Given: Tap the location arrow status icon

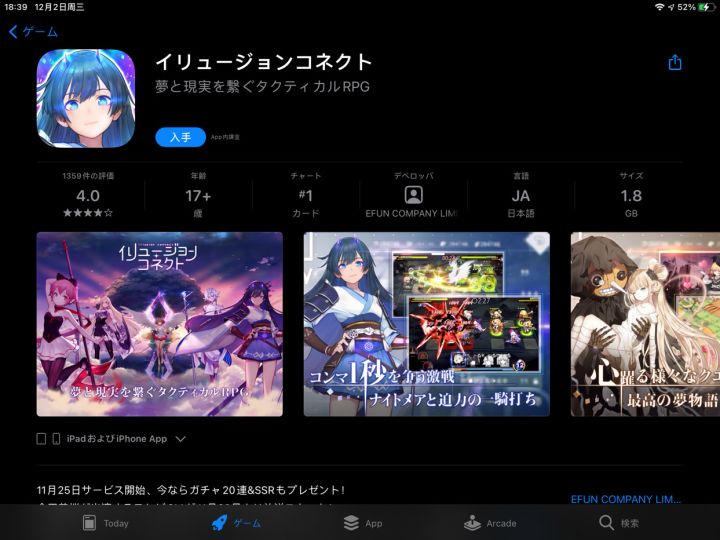Looking at the screenshot, I should (x=671, y=7).
